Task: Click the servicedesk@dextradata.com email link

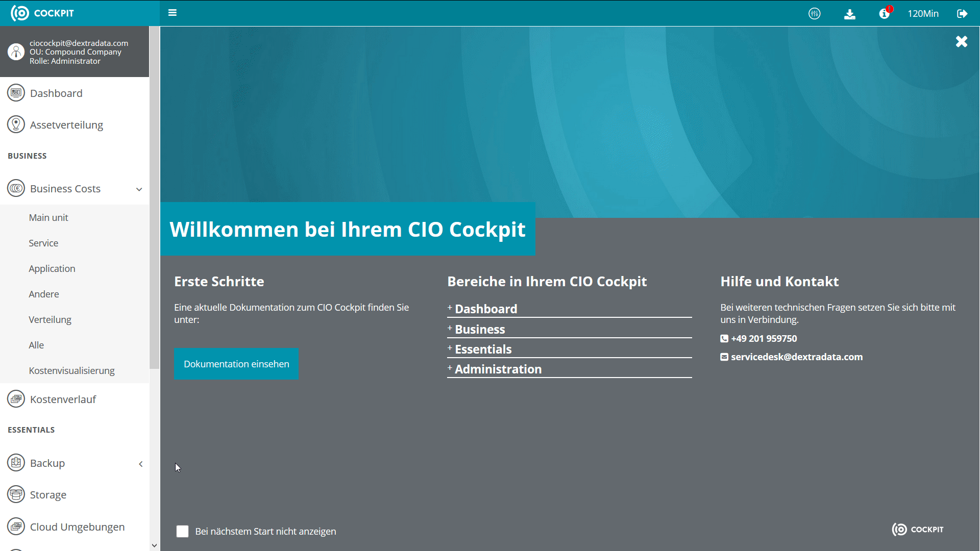Action: coord(797,357)
